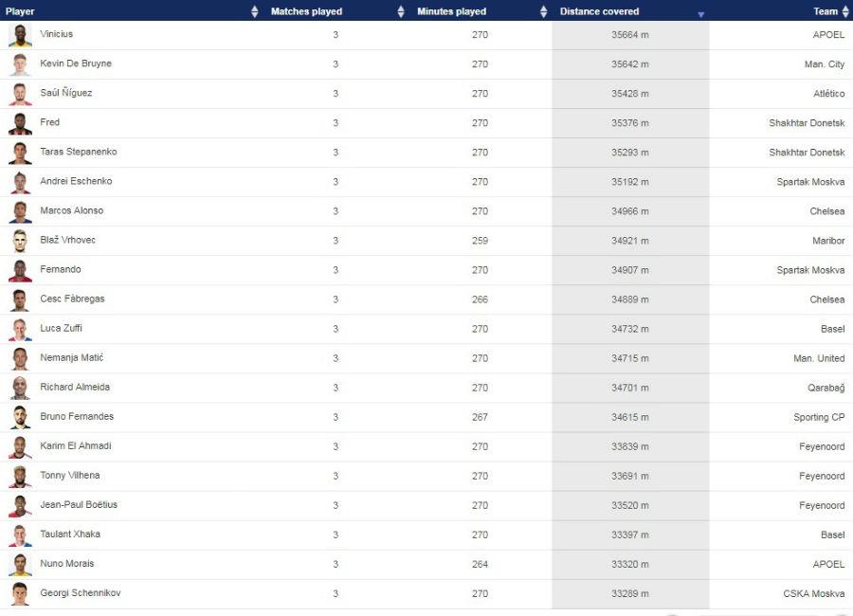The image size is (853, 616).
Task: Click the Atlético team cell
Action: (x=829, y=94)
